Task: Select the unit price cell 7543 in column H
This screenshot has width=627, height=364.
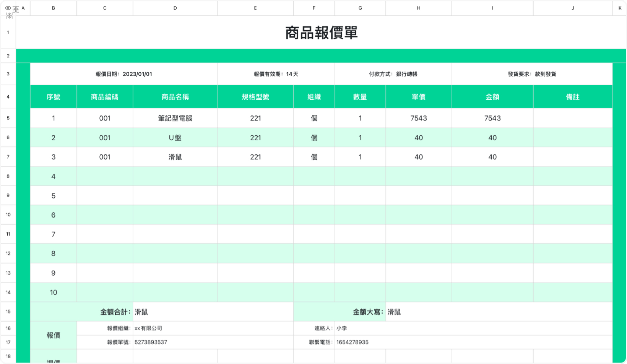Action: tap(419, 118)
